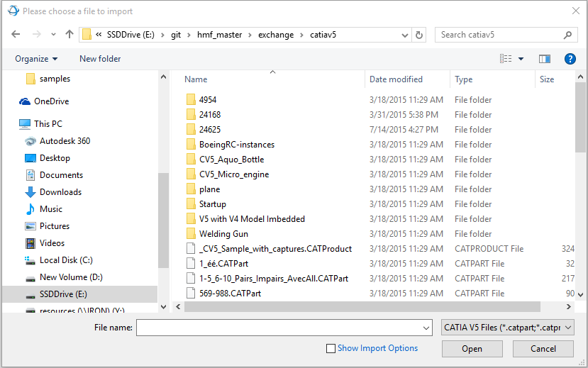The image size is (588, 368).
Task: Select Autodesk 360 in the sidebar
Action: [x=65, y=141]
